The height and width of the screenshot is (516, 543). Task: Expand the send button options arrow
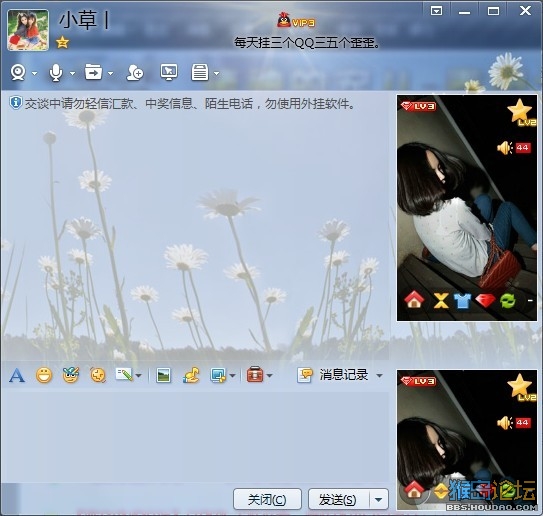coord(379,499)
